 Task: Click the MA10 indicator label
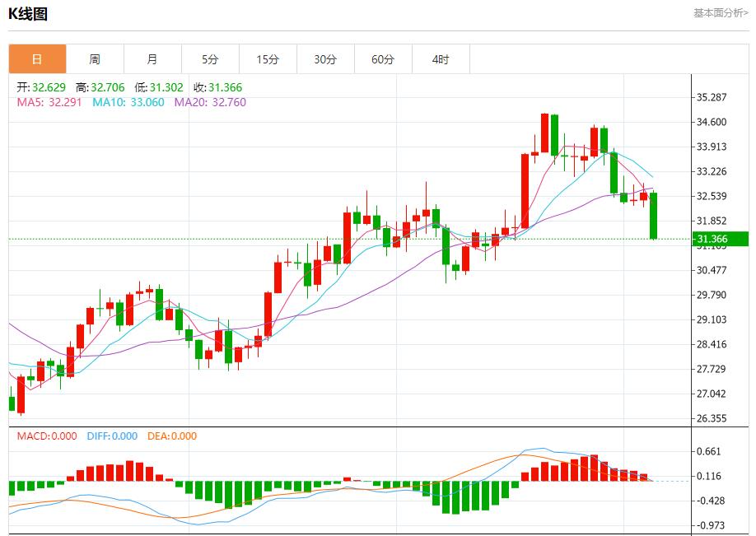click(128, 102)
